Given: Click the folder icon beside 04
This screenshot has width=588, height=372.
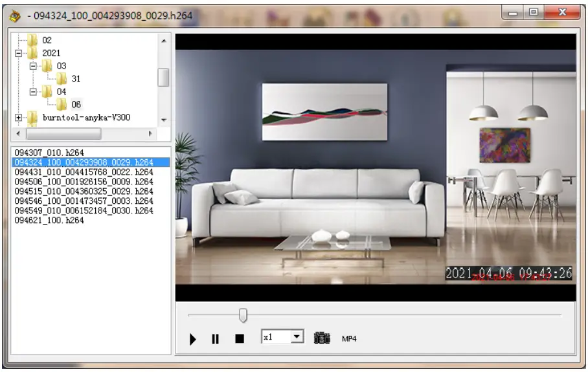Looking at the screenshot, I should point(47,91).
